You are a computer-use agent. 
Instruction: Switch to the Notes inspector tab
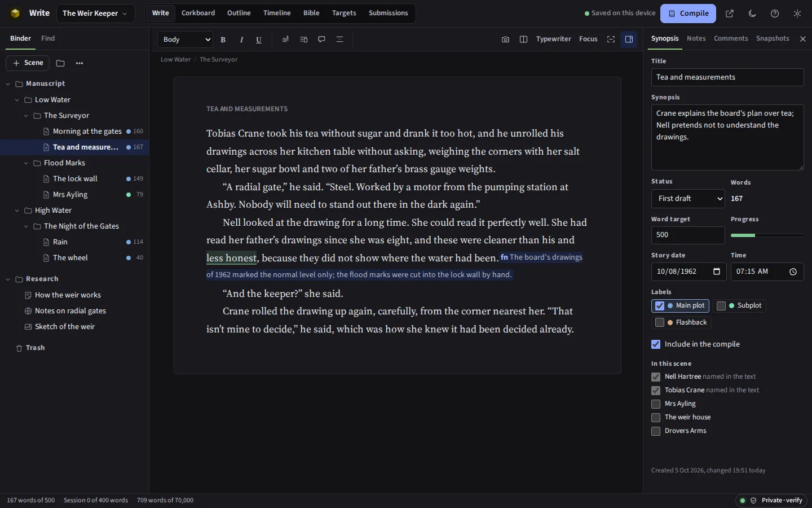pyautogui.click(x=696, y=38)
